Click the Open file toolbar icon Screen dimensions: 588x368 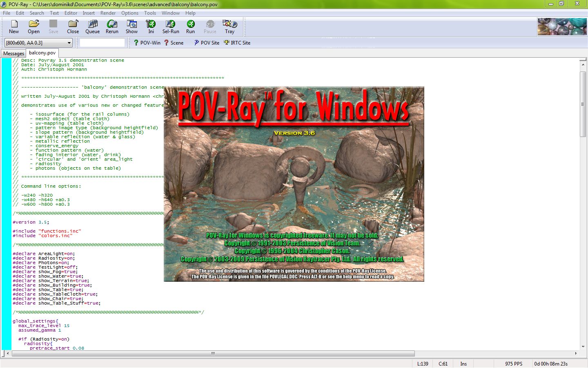(34, 27)
